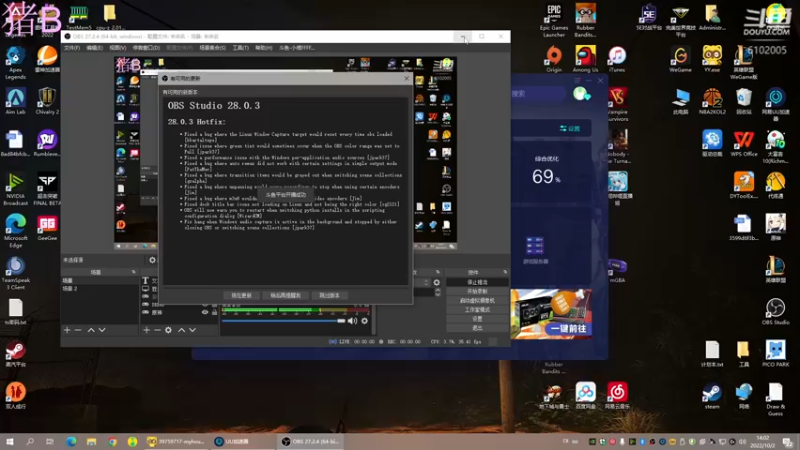Open iTunes desktop icon
This screenshot has width=800, height=450.
617,59
